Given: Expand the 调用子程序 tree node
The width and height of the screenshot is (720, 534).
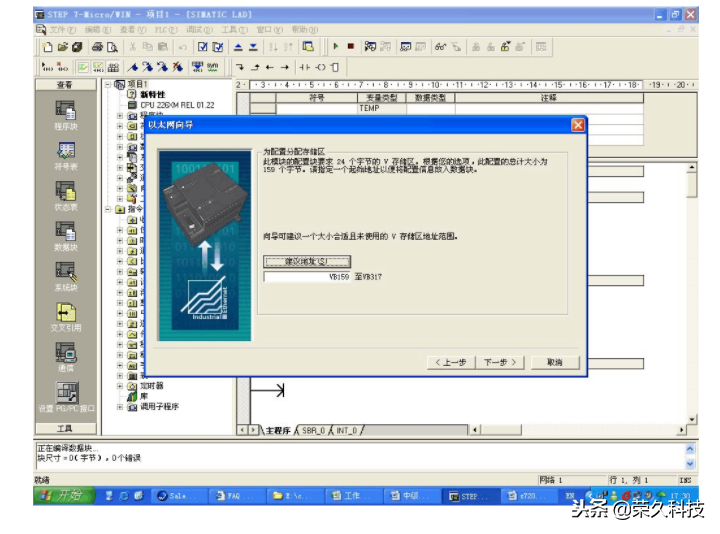Looking at the screenshot, I should [x=121, y=407].
